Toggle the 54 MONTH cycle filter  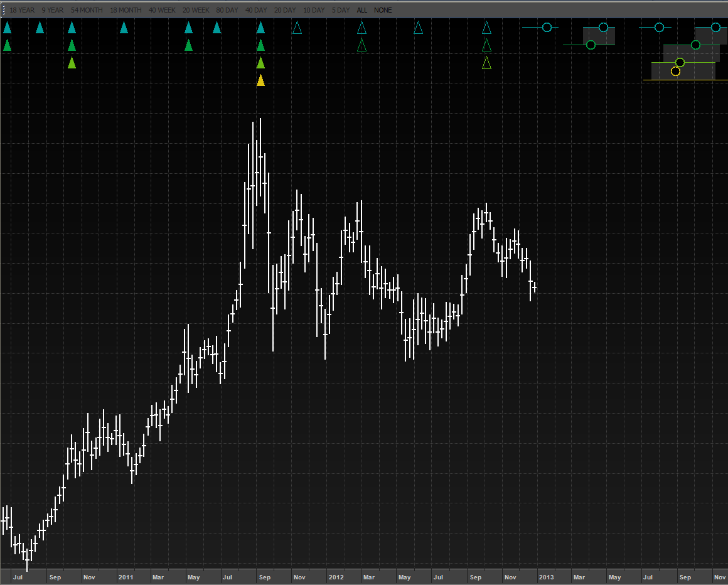click(x=87, y=10)
